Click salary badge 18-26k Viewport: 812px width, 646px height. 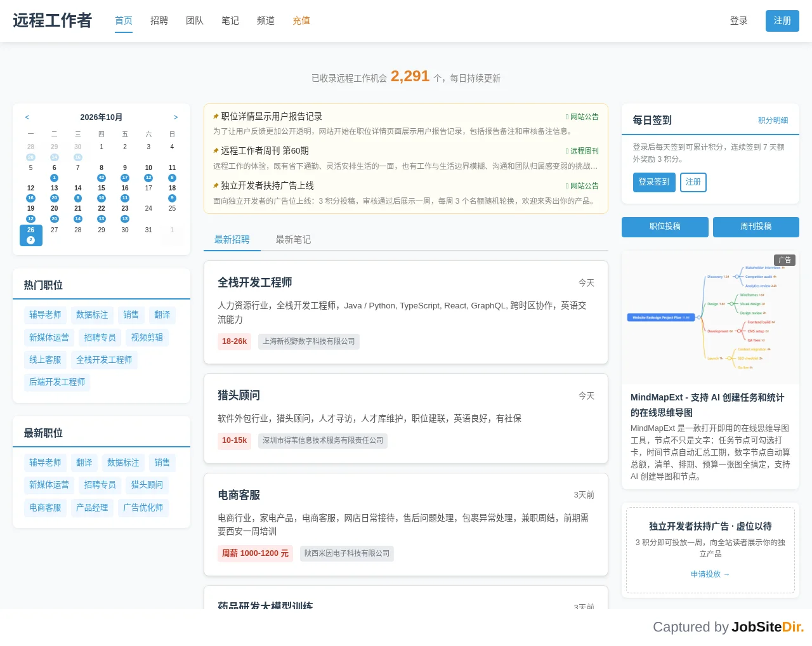click(235, 341)
